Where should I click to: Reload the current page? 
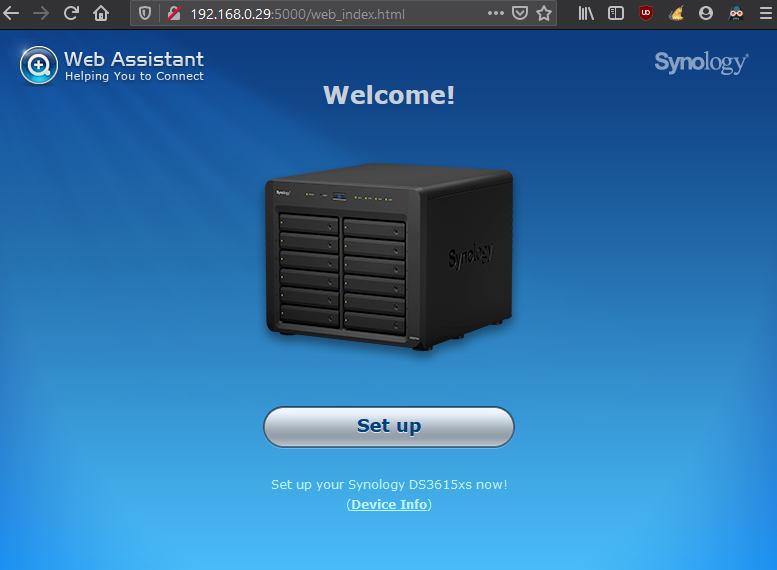coord(71,13)
